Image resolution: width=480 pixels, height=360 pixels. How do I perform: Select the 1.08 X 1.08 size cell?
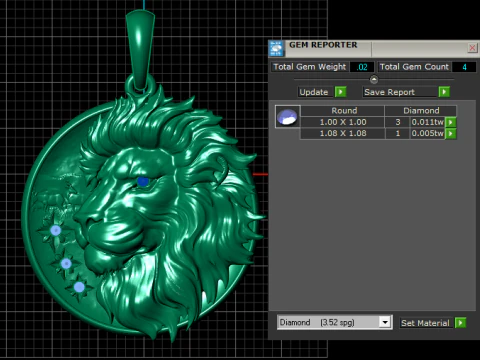[x=343, y=133]
